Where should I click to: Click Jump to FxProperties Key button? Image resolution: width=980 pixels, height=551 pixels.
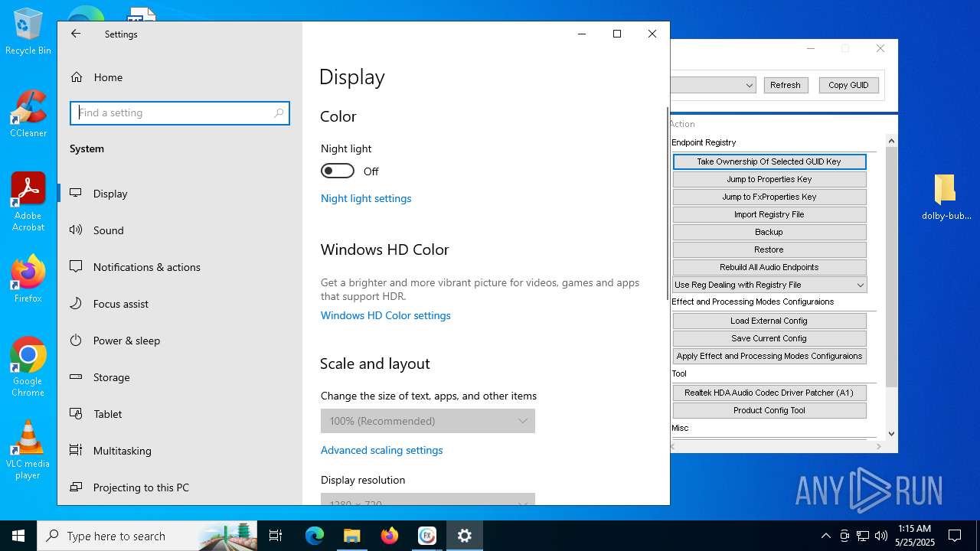(769, 197)
